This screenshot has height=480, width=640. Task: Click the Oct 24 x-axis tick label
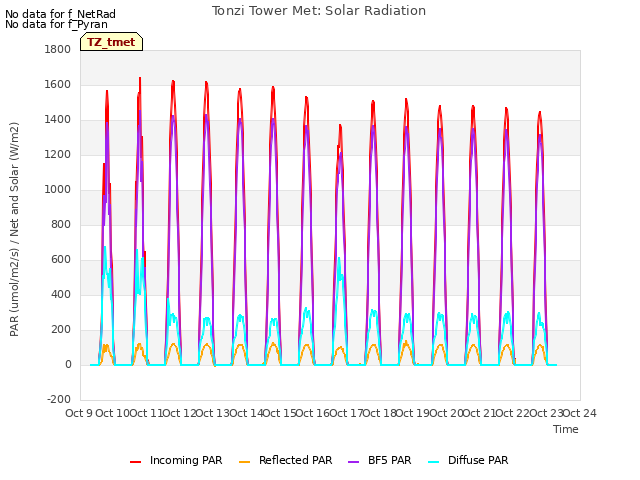(580, 413)
